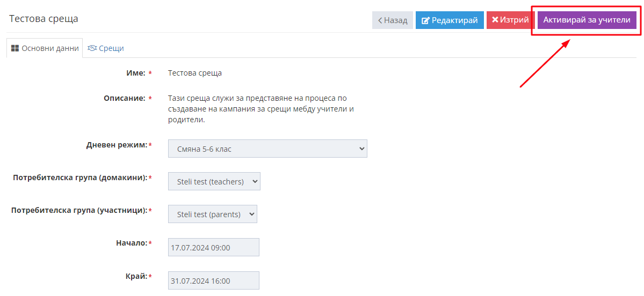Open the Дневен режим dropdown

point(267,149)
